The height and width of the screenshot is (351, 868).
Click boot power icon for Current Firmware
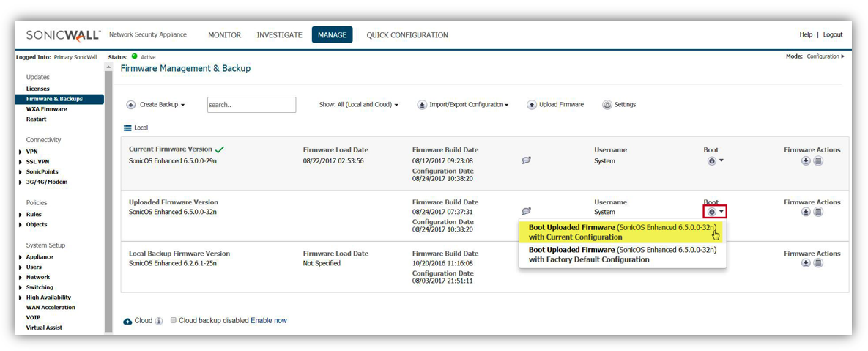point(711,161)
